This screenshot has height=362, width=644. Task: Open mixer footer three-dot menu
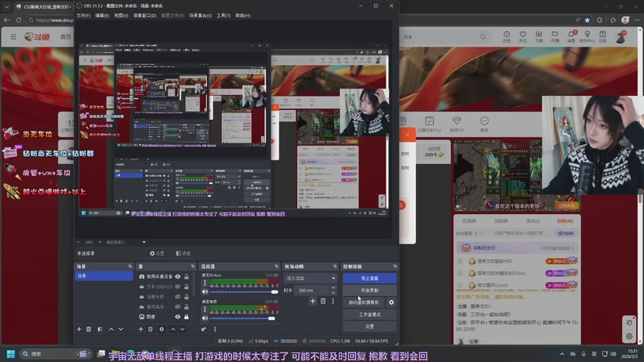pyautogui.click(x=215, y=329)
